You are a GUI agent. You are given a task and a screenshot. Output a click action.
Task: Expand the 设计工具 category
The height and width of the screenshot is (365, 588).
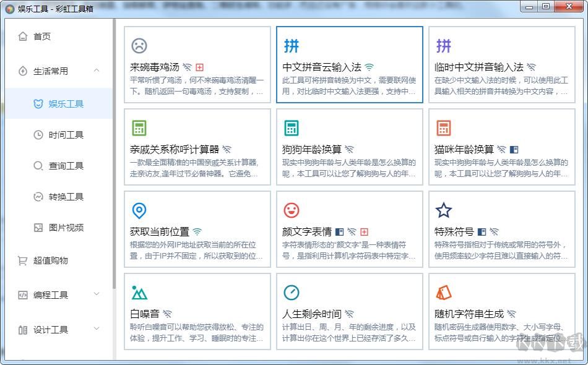97,330
